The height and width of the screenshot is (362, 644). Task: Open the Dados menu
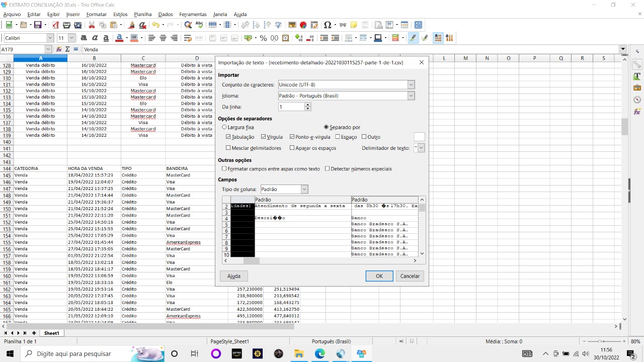[166, 15]
